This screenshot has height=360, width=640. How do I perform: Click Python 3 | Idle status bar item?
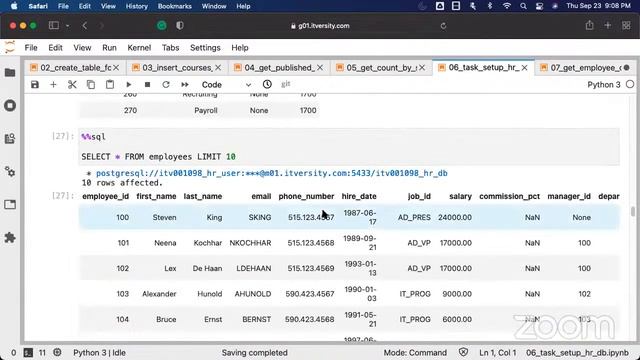tap(99, 353)
